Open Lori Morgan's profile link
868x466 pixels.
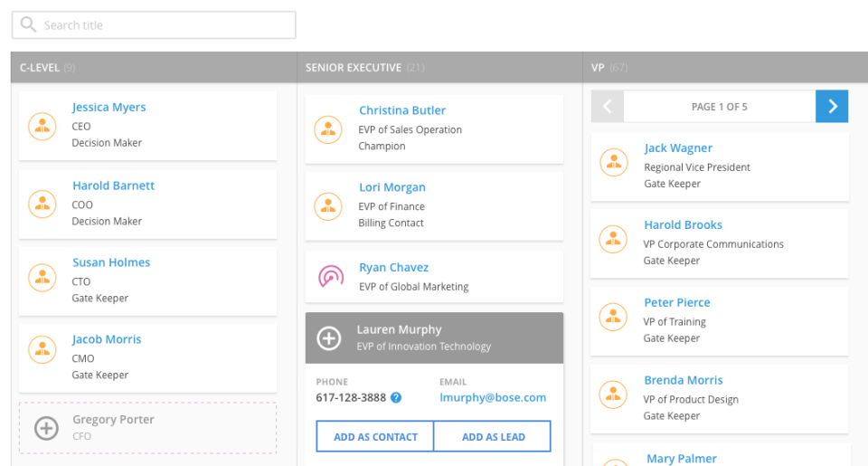point(392,187)
